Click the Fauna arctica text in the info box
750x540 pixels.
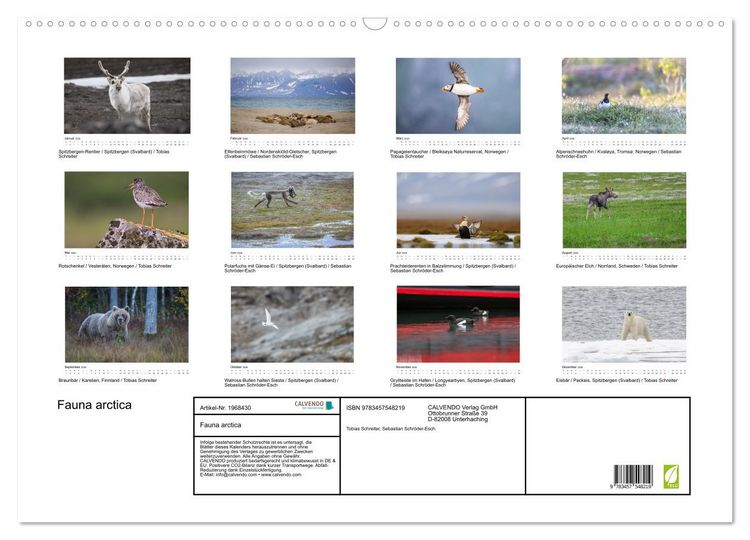point(221,425)
